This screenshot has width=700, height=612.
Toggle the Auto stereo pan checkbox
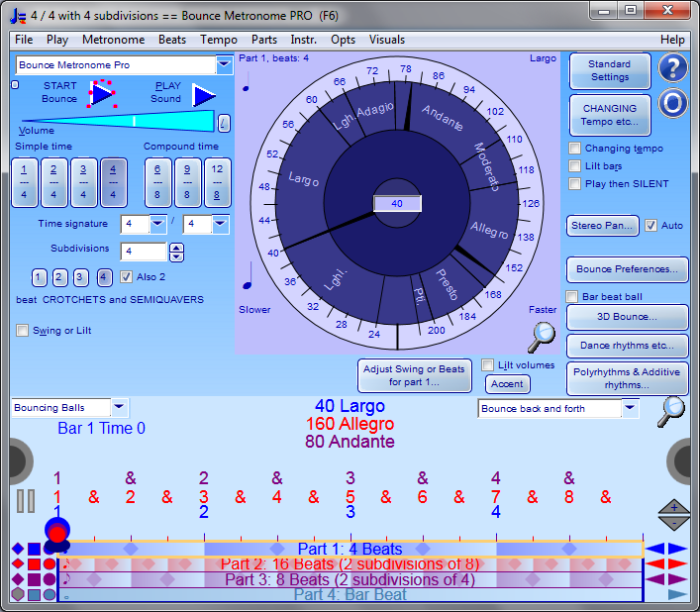[650, 226]
